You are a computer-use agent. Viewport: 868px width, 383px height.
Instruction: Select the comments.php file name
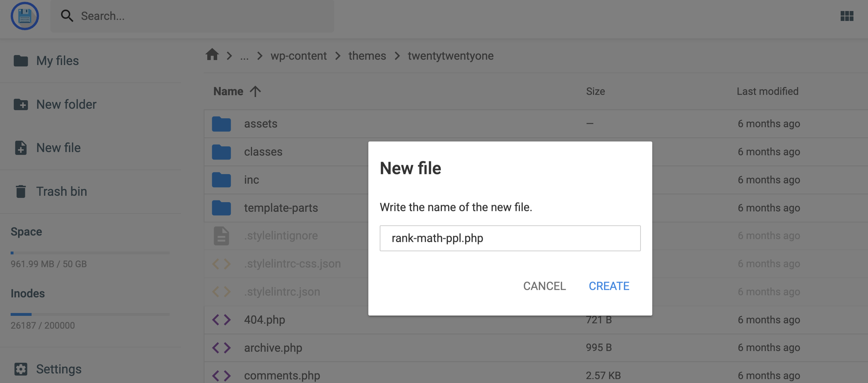[x=282, y=376]
